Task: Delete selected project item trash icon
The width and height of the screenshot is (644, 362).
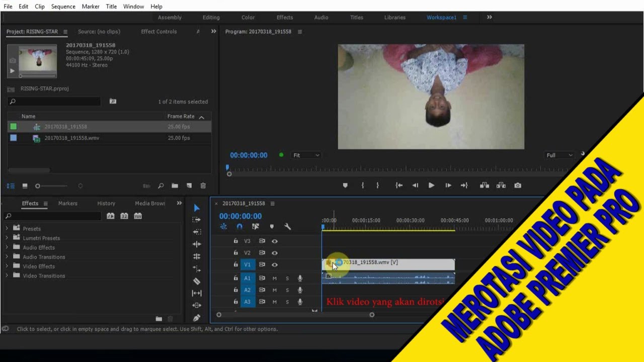Action: pos(203,186)
